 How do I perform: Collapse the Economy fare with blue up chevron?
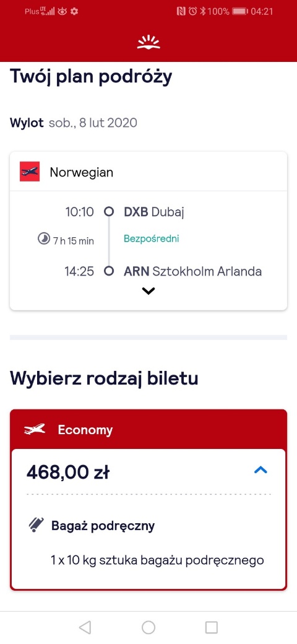pos(261,470)
